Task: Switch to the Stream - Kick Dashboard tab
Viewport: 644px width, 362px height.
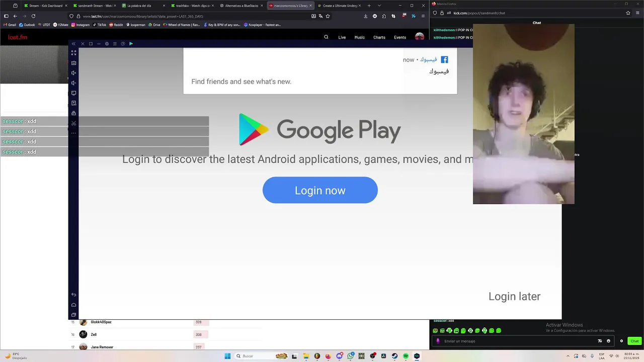Action: tap(45, 6)
